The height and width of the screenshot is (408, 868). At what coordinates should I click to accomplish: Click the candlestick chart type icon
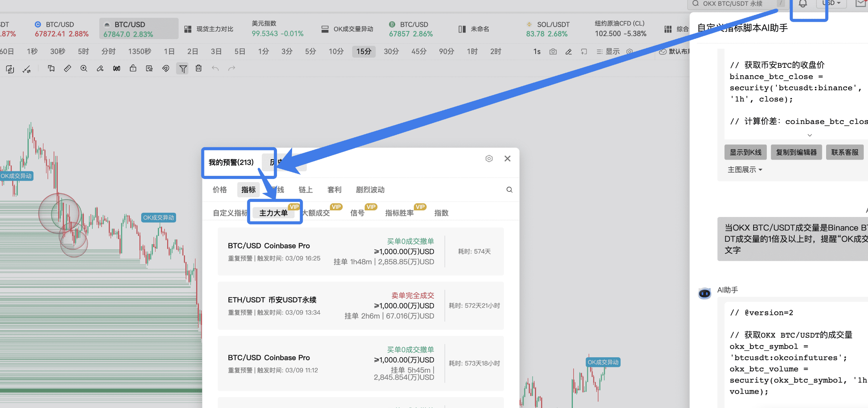116,69
